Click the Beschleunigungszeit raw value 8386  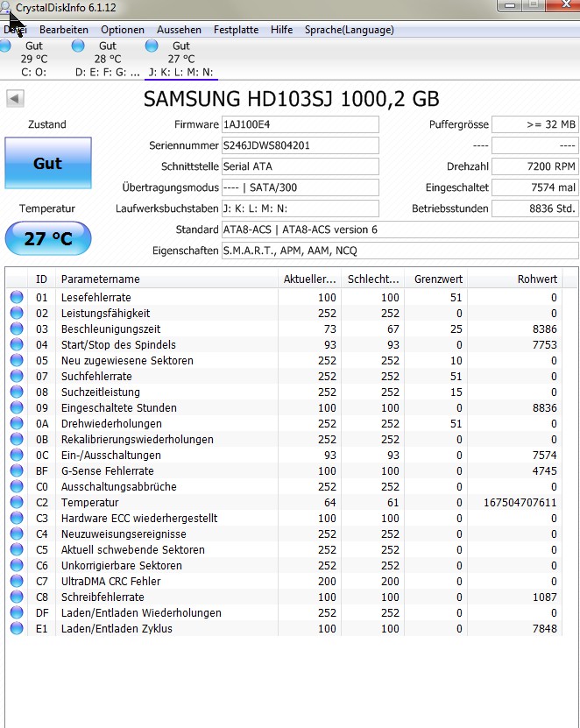point(544,329)
